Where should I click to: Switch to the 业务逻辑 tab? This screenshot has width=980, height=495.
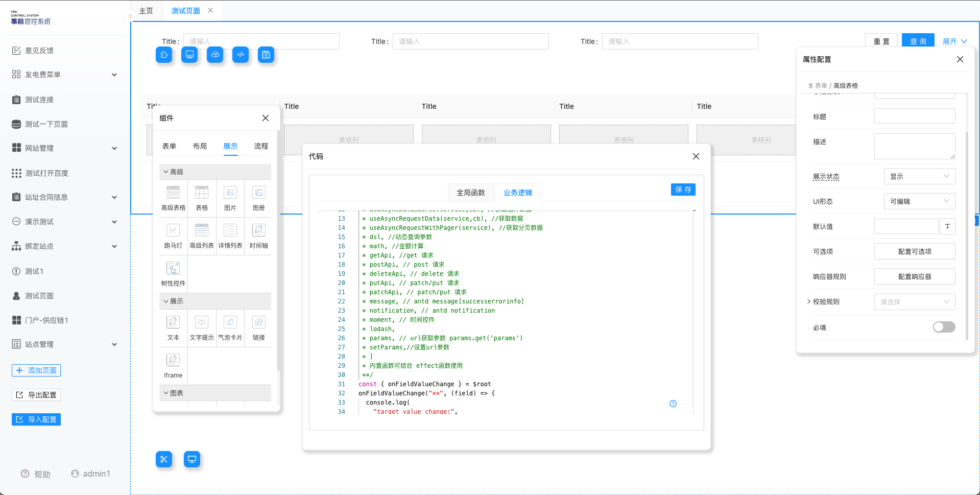[x=518, y=193]
